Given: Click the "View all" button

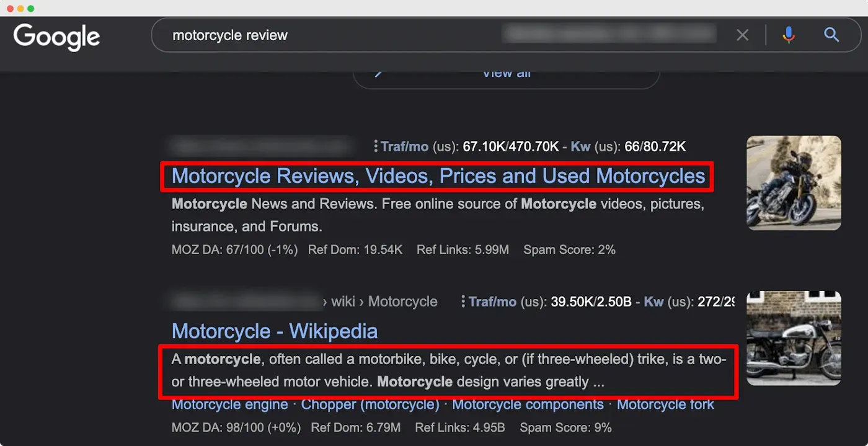Looking at the screenshot, I should [x=506, y=73].
